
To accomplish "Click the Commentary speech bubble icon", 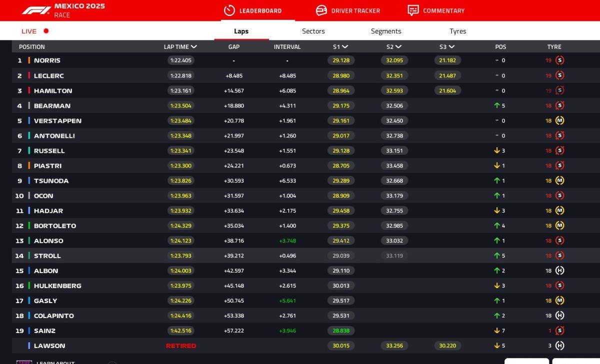I will click(413, 10).
